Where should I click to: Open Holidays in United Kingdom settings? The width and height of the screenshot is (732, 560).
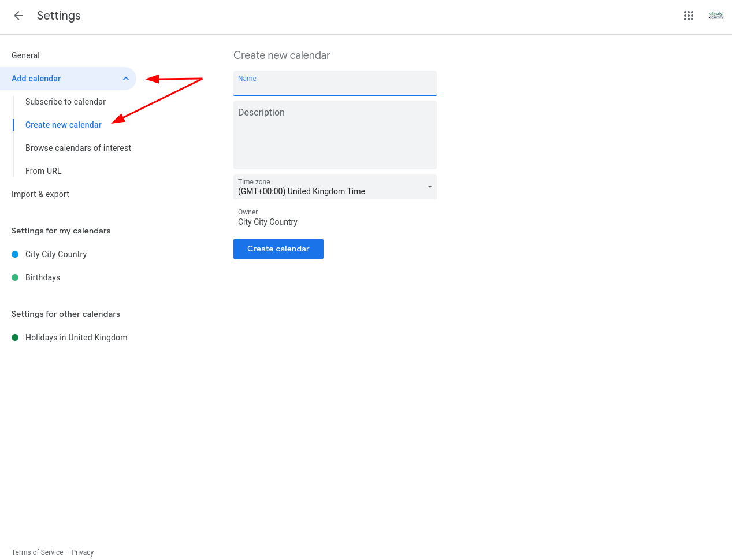tap(76, 338)
